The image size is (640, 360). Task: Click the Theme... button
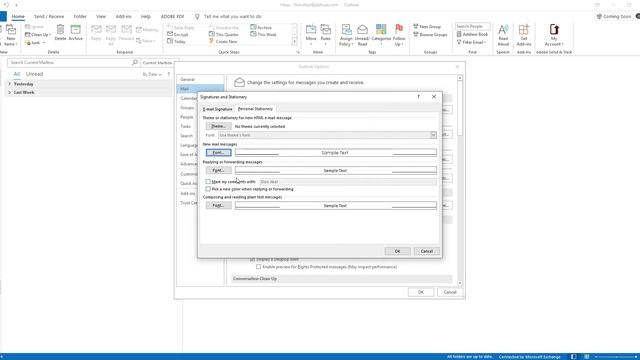218,127
